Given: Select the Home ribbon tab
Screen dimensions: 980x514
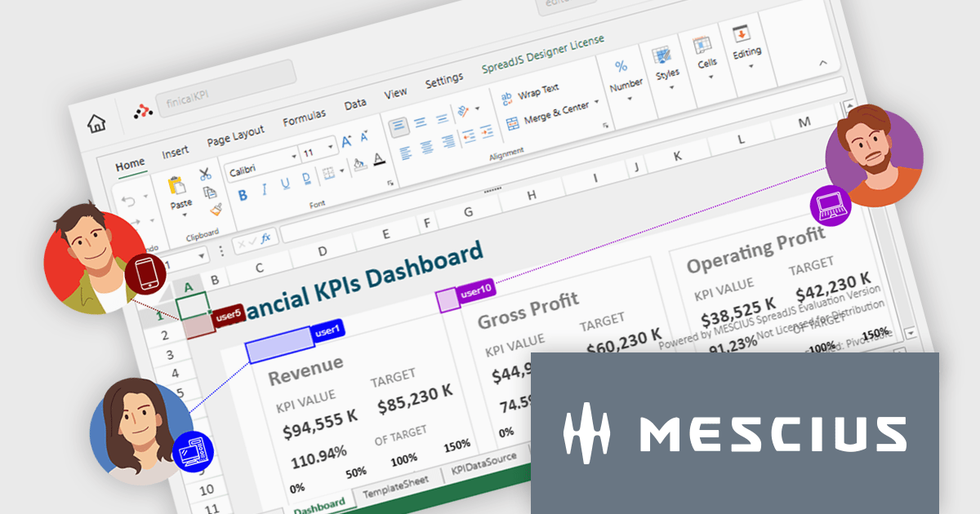Looking at the screenshot, I should point(130,165).
